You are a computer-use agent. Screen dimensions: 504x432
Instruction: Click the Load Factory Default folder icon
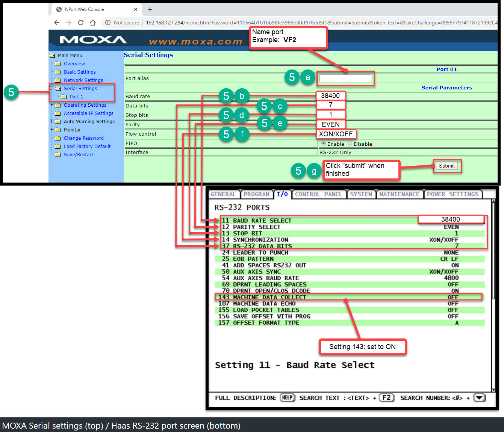tap(58, 147)
